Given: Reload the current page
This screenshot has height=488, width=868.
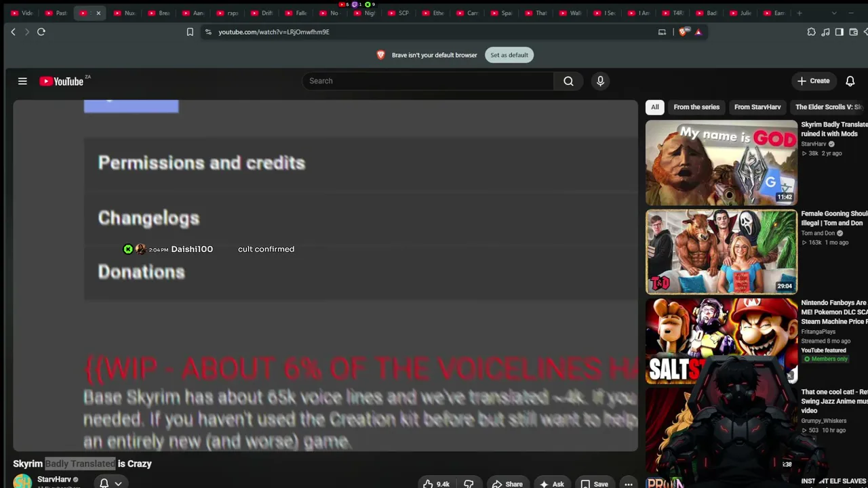Looking at the screenshot, I should pos(41,32).
